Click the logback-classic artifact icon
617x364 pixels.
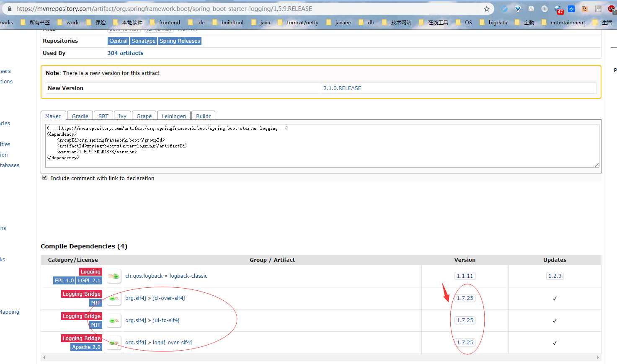coord(114,276)
